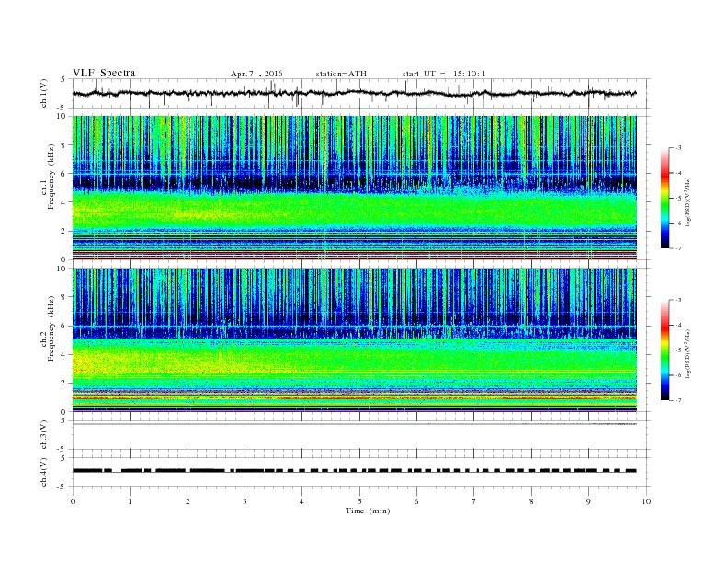Click the "ch.4(V)" axis label
Screen dimensions: 728x563
pyautogui.click(x=44, y=472)
